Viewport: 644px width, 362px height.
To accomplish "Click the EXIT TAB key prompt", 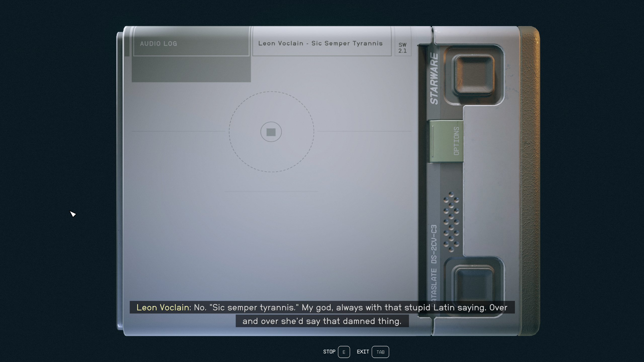I will point(373,352).
